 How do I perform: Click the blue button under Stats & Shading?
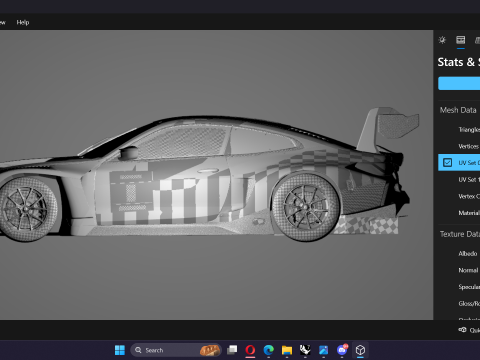click(459, 83)
